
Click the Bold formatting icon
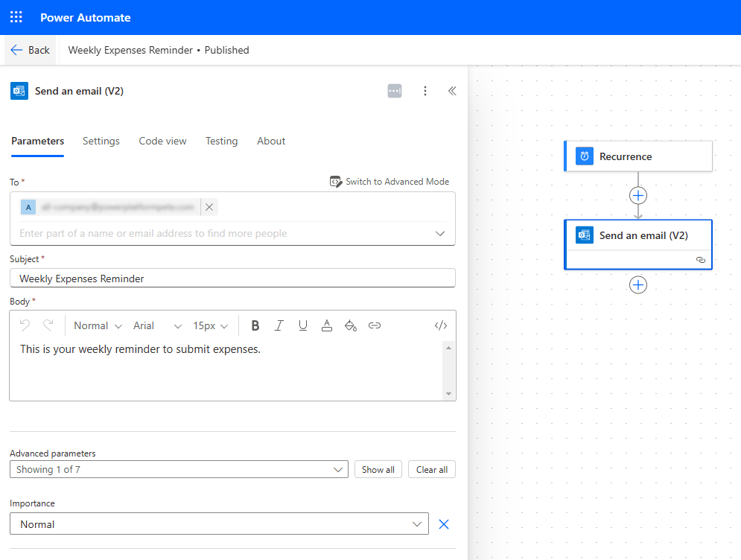pyautogui.click(x=255, y=325)
